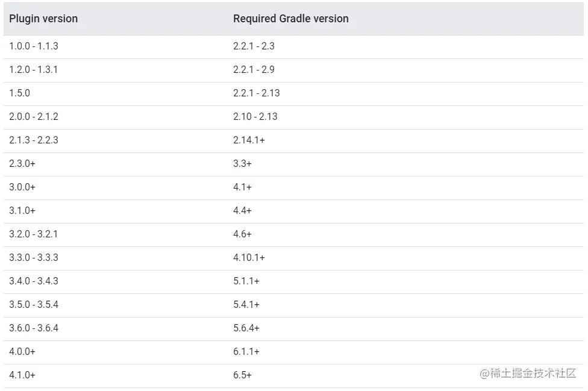Click the Gradle version 5.6.4+ cell
This screenshot has height=391, width=588.
[x=246, y=328]
